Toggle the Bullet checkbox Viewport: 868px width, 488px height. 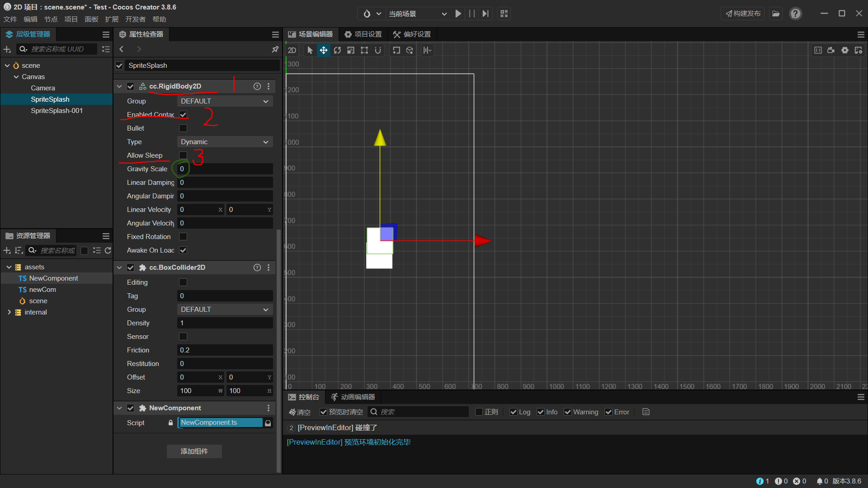(x=183, y=128)
